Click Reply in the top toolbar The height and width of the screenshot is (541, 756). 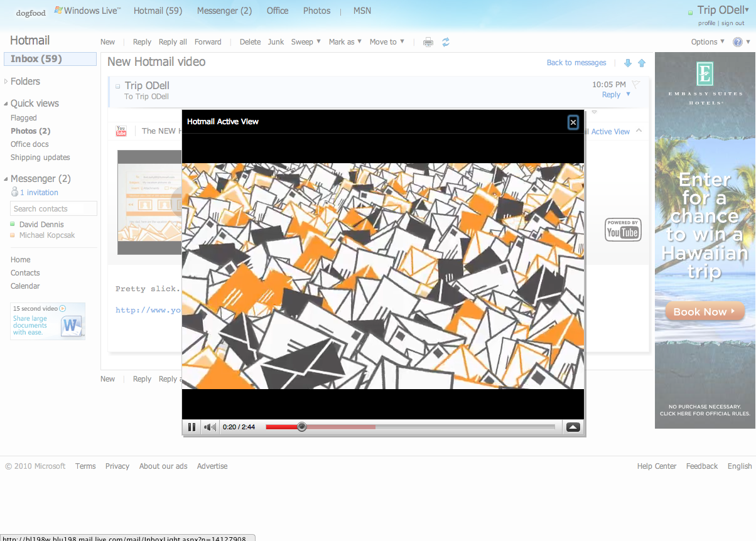click(142, 42)
